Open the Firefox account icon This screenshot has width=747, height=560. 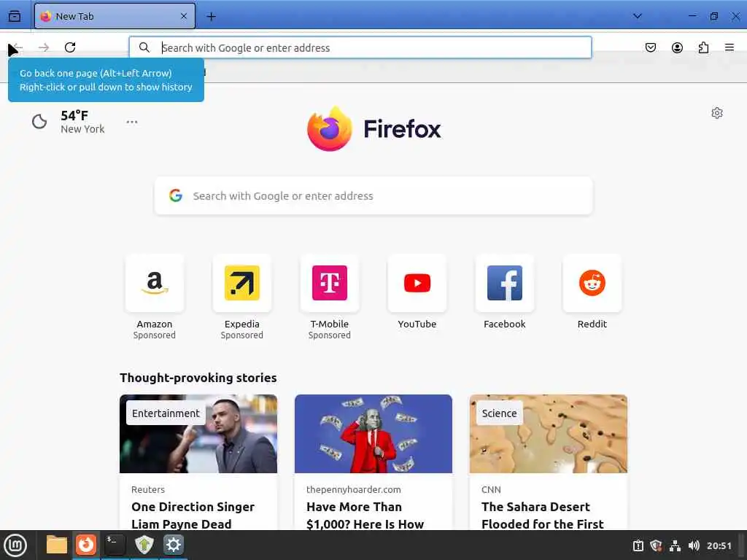coord(677,47)
